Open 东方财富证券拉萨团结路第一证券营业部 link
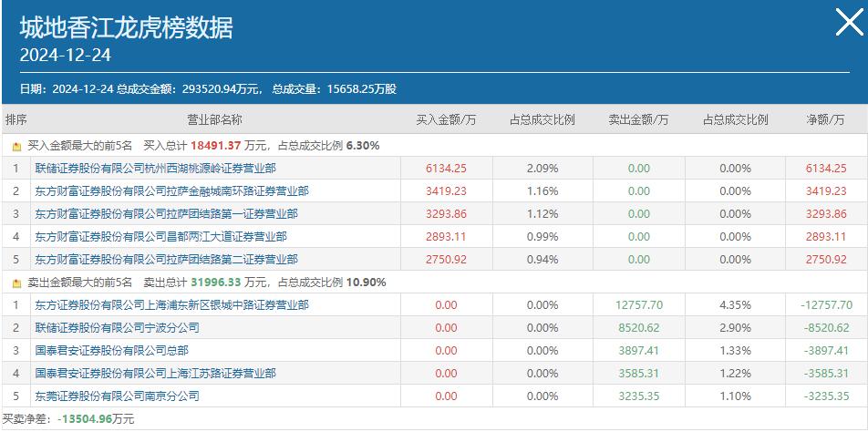This screenshot has width=868, height=432. point(166,214)
